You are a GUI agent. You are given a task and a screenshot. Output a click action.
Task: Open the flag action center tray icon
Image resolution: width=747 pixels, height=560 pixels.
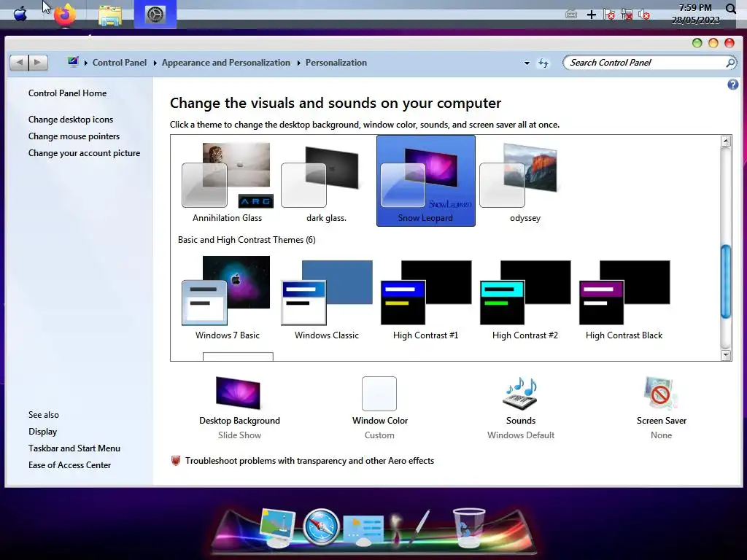pos(609,15)
